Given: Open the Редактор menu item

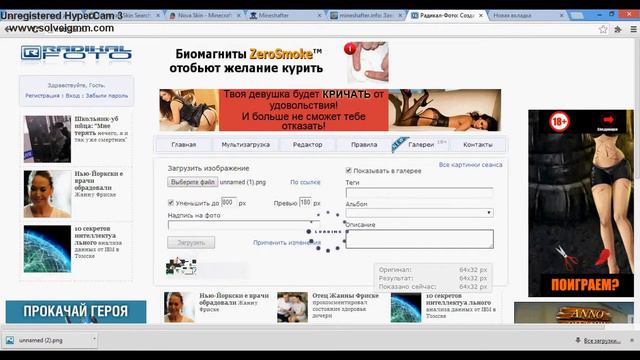Looking at the screenshot, I should pyautogui.click(x=307, y=144).
